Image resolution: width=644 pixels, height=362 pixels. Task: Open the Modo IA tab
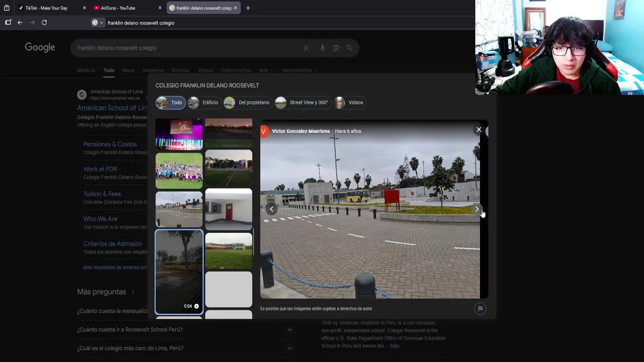[86, 70]
